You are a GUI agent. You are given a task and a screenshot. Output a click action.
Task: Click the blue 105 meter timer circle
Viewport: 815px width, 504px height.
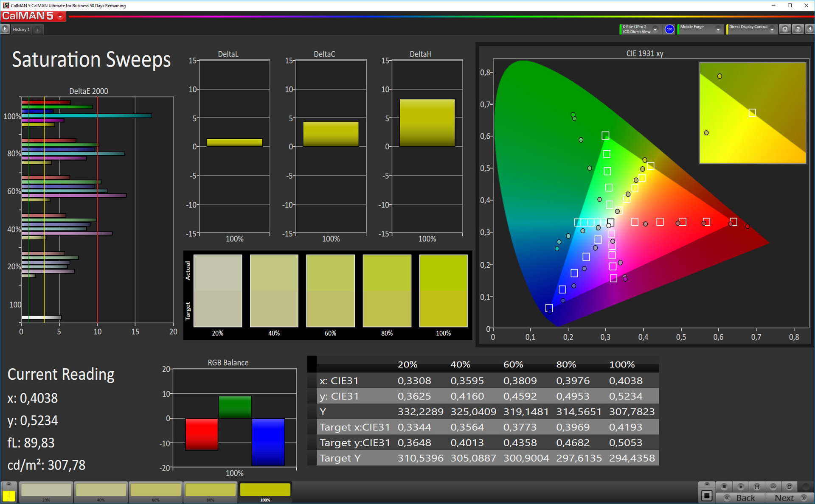pos(669,29)
